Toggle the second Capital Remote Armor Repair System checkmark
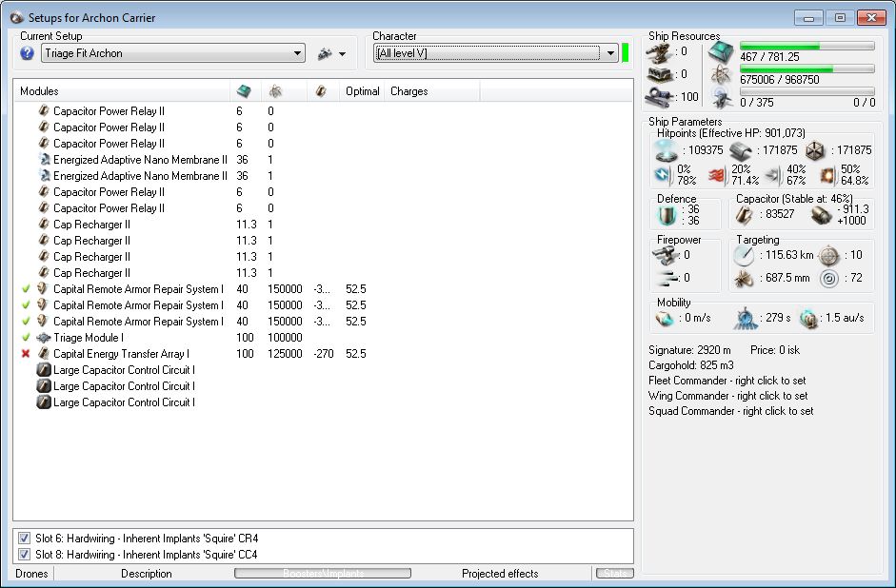Screen dimensions: 896x588 pyautogui.click(x=26, y=304)
